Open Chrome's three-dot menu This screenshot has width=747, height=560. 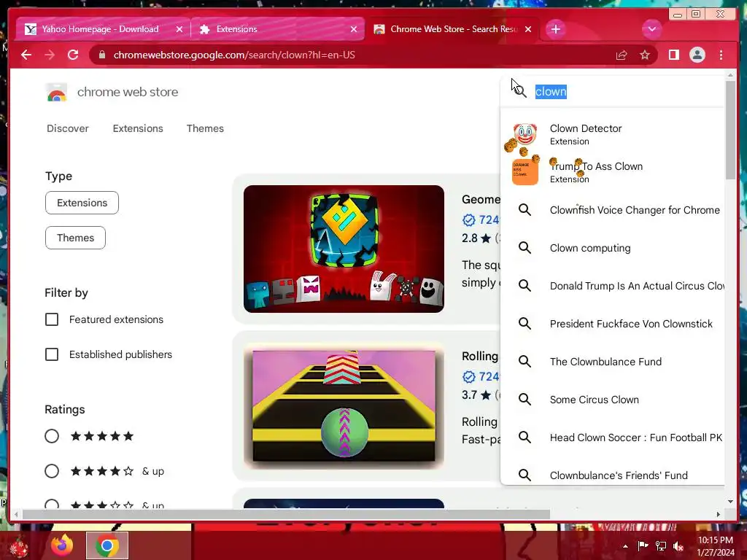[721, 55]
